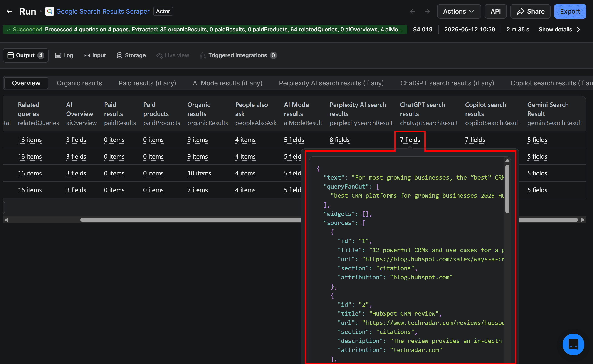Screen dimensions: 593x364
Task: Click the Actor badge
Action: pos(163,11)
